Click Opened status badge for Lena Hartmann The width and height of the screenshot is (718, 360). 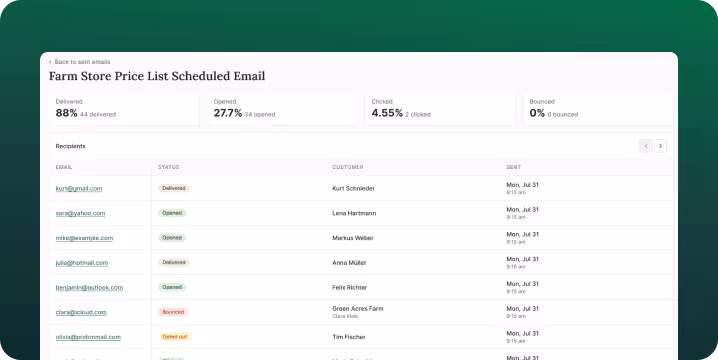point(172,213)
